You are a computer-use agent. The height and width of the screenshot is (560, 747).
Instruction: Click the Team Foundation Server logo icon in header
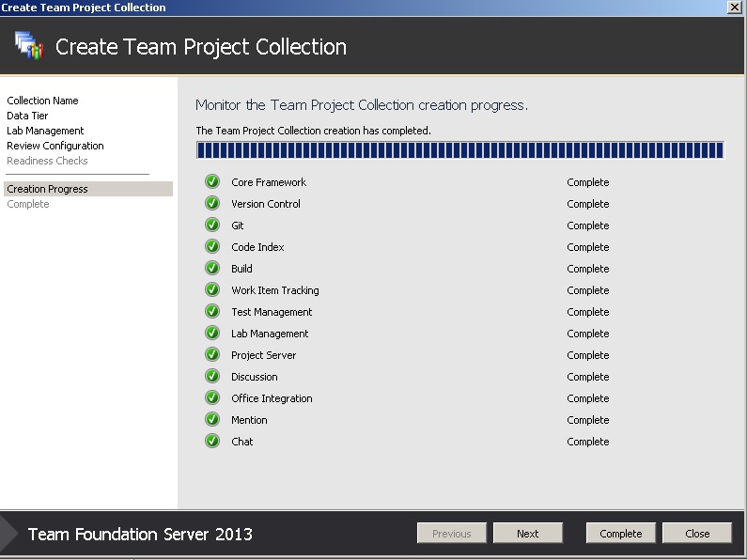coord(29,45)
